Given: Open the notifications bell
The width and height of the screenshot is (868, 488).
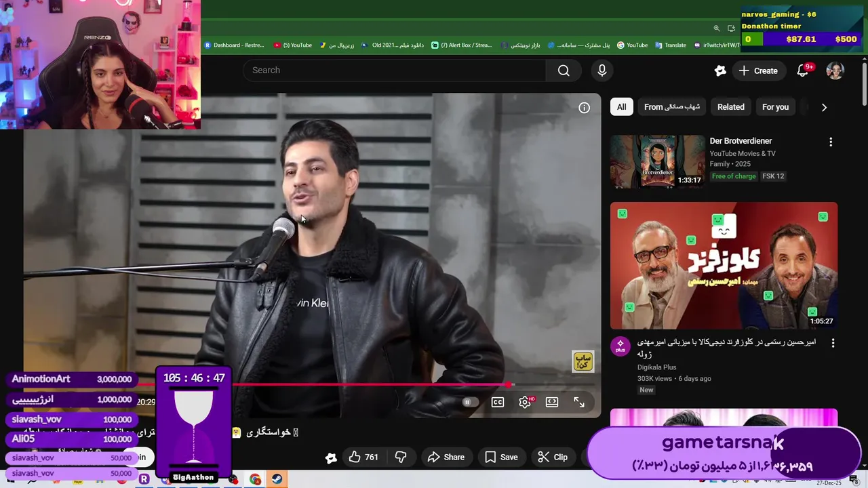Looking at the screenshot, I should coord(803,70).
